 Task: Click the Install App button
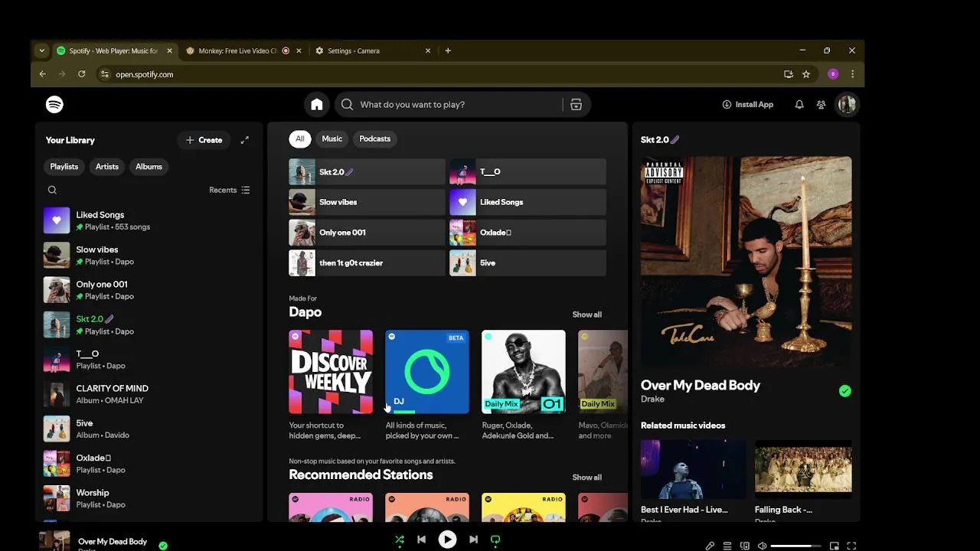(748, 105)
